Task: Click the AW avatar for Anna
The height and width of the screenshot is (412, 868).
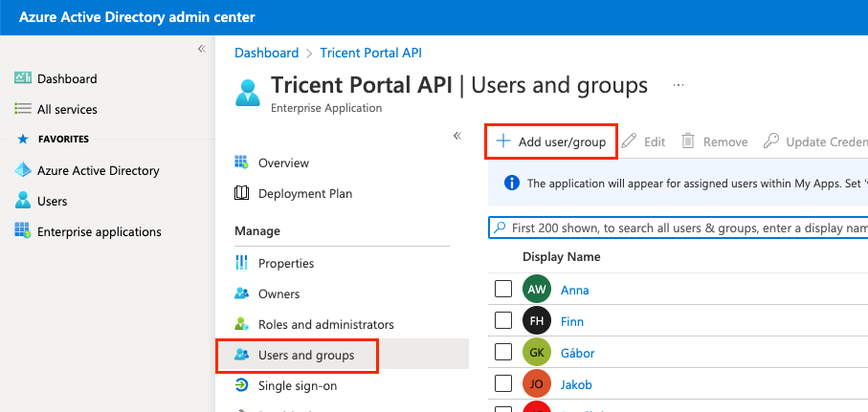Action: point(537,290)
